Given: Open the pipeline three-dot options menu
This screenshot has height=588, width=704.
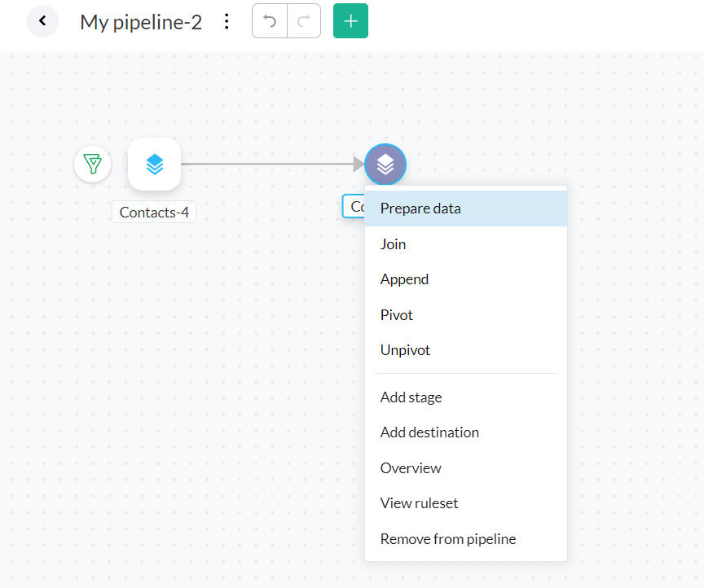Looking at the screenshot, I should pyautogui.click(x=227, y=21).
